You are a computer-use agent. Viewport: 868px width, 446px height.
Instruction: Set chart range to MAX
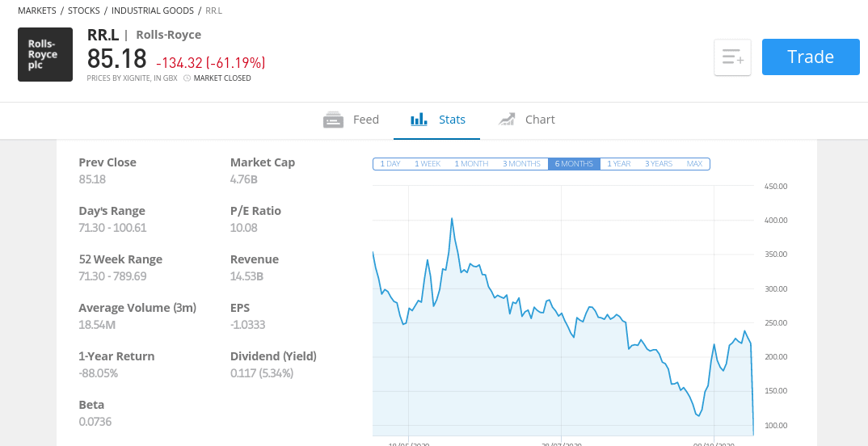(694, 164)
